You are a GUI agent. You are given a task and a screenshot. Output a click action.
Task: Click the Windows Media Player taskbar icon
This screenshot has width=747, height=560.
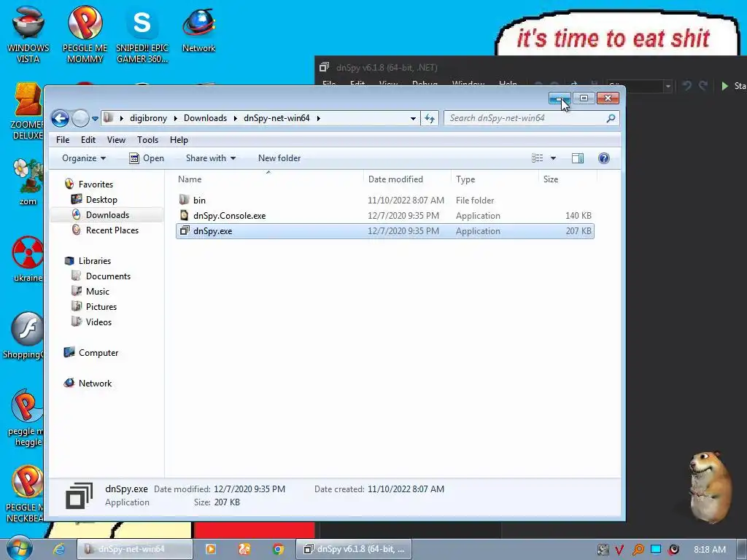tap(210, 549)
